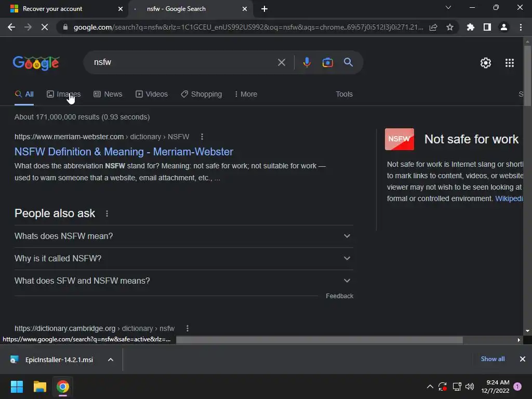Click the Chrome icon on the taskbar
The height and width of the screenshot is (399, 532).
[63, 387]
